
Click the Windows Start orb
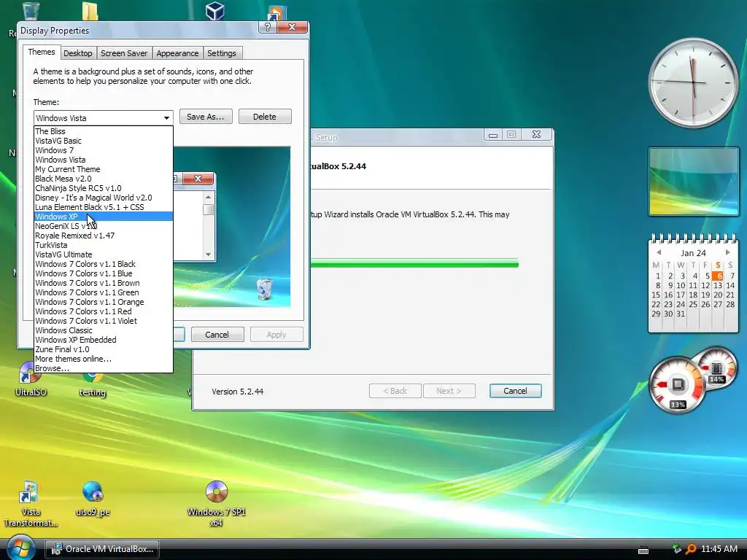pos(20,548)
